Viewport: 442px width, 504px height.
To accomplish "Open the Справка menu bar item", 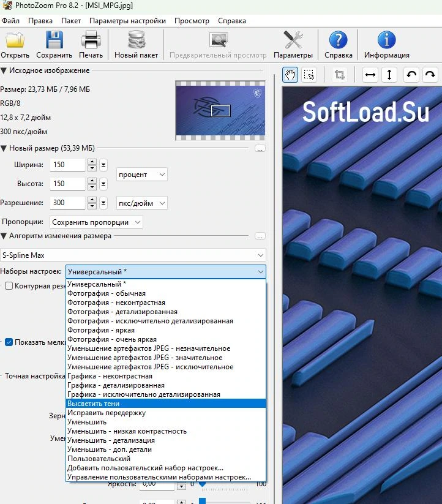I will (232, 21).
